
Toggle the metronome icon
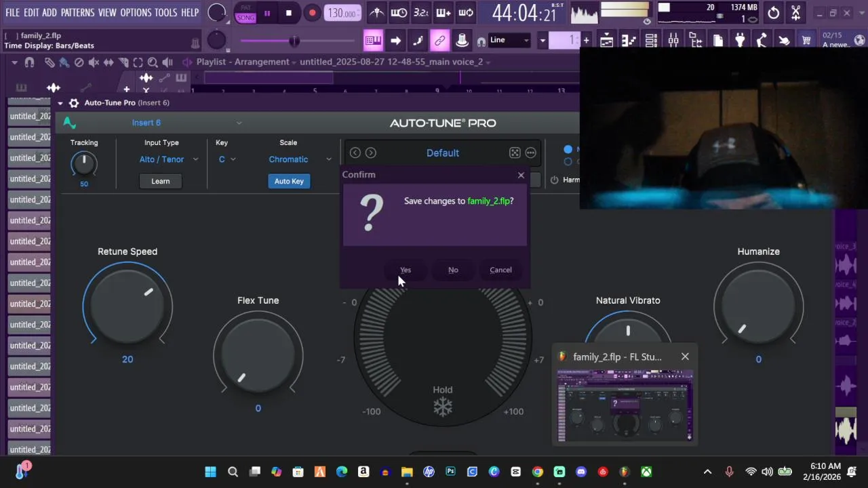pyautogui.click(x=377, y=13)
